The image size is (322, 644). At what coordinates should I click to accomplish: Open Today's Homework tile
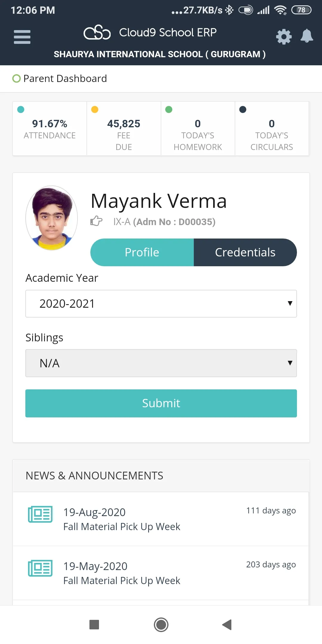pyautogui.click(x=198, y=129)
